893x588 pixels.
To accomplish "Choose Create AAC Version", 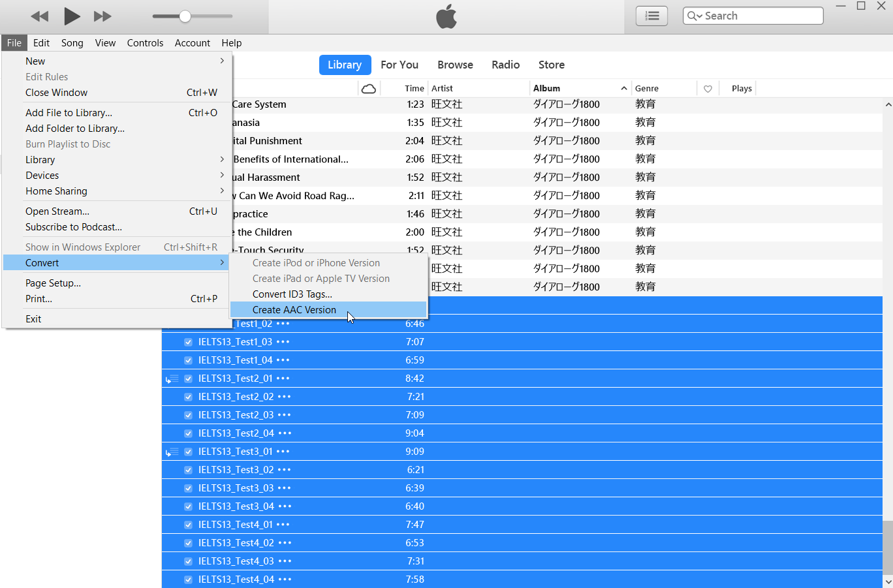I will click(x=328, y=310).
